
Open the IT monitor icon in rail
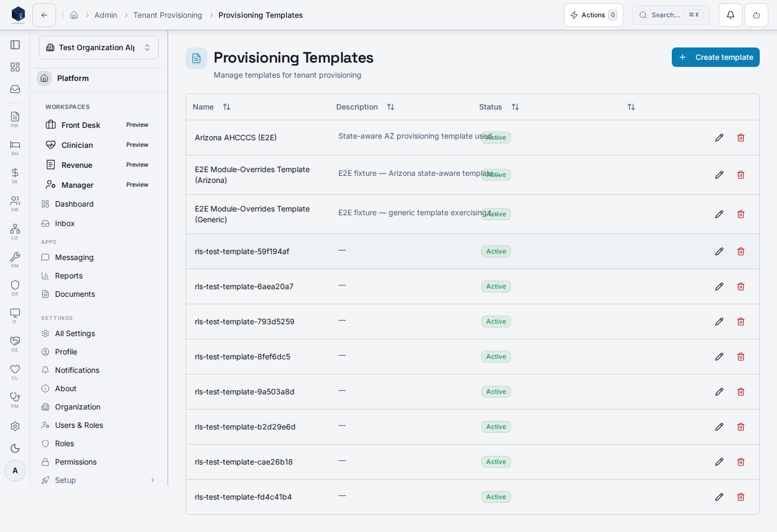15,316
